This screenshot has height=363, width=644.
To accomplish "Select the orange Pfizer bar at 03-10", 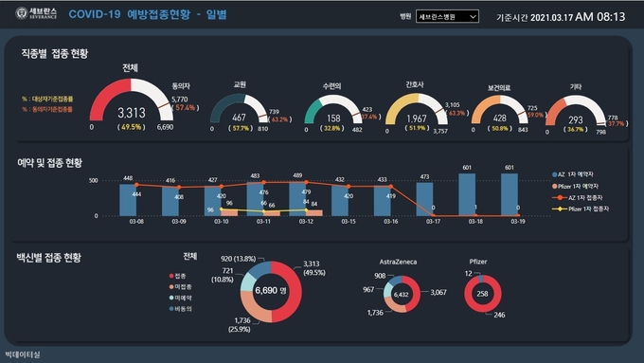I will (229, 212).
